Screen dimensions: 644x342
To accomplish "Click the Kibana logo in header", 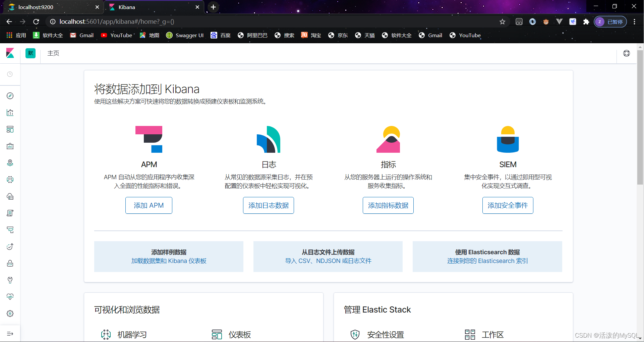I will pos(10,53).
